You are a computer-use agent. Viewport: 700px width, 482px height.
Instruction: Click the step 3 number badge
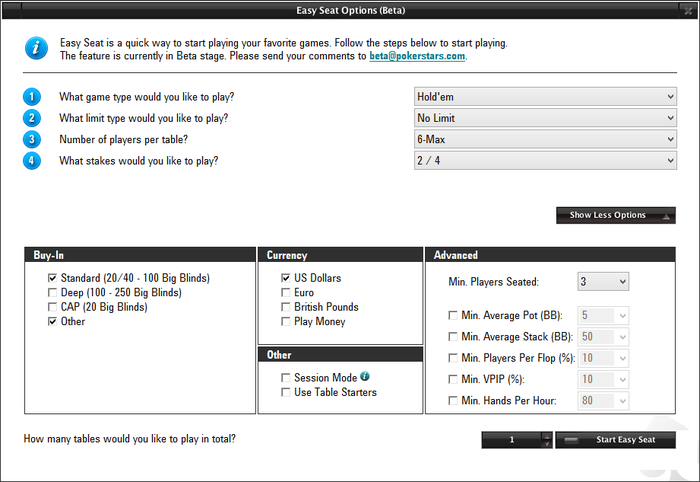click(x=32, y=139)
